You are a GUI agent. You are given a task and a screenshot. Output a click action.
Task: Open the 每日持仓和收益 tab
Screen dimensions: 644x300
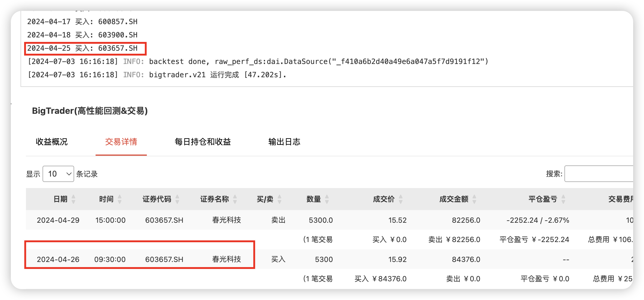coord(203,142)
